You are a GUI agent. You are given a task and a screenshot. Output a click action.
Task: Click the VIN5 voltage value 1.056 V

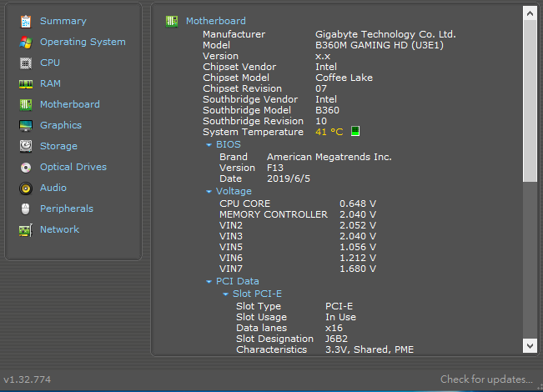[x=358, y=247]
